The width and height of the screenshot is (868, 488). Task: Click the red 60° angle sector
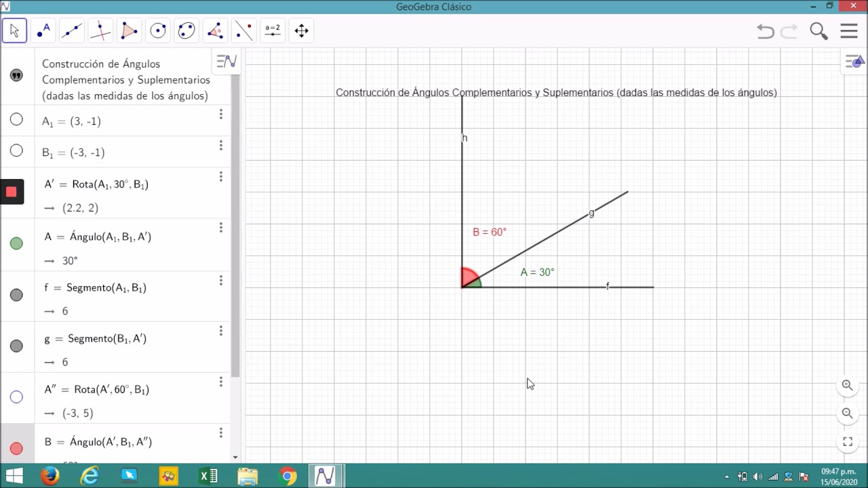468,276
